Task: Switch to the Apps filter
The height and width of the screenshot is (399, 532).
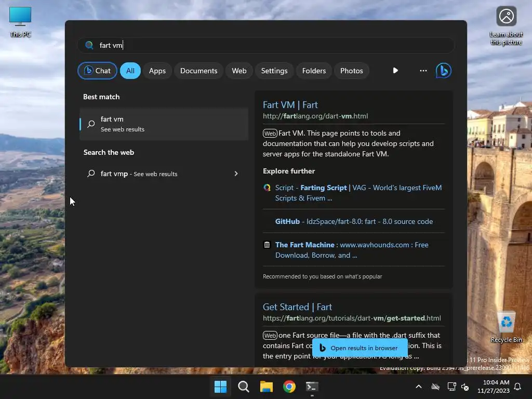Action: [157, 71]
